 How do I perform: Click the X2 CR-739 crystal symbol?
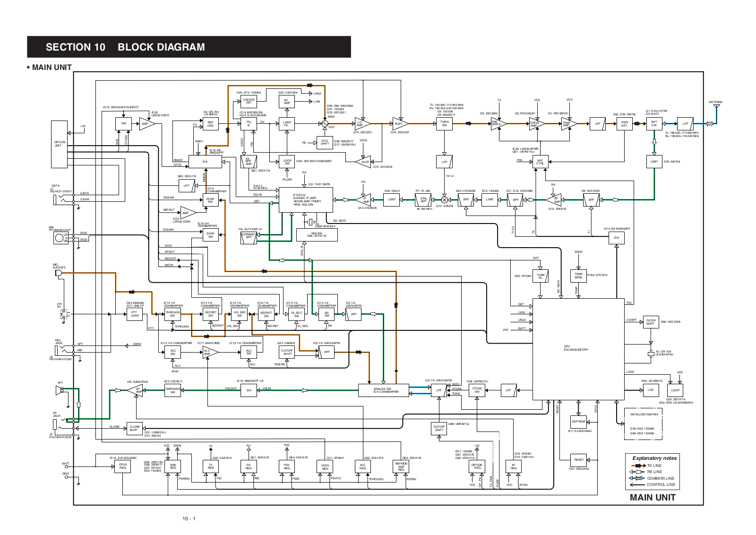(x=651, y=354)
